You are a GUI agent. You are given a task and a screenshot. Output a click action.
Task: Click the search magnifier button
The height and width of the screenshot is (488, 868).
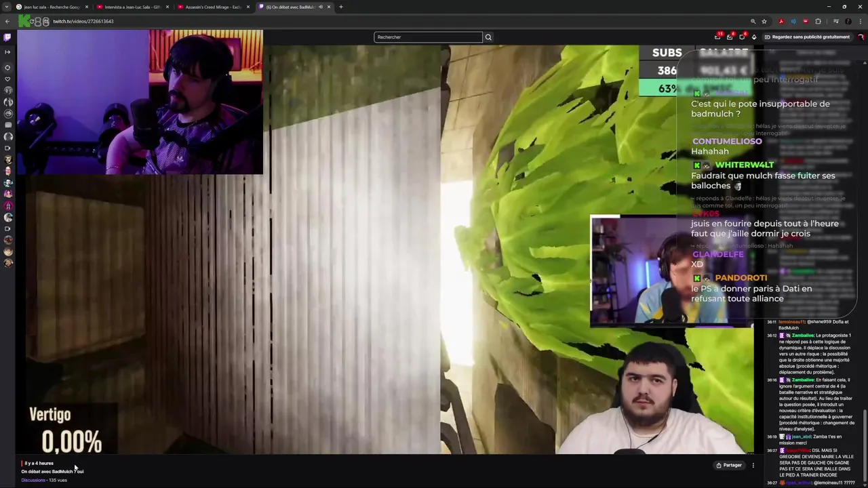[x=488, y=37]
